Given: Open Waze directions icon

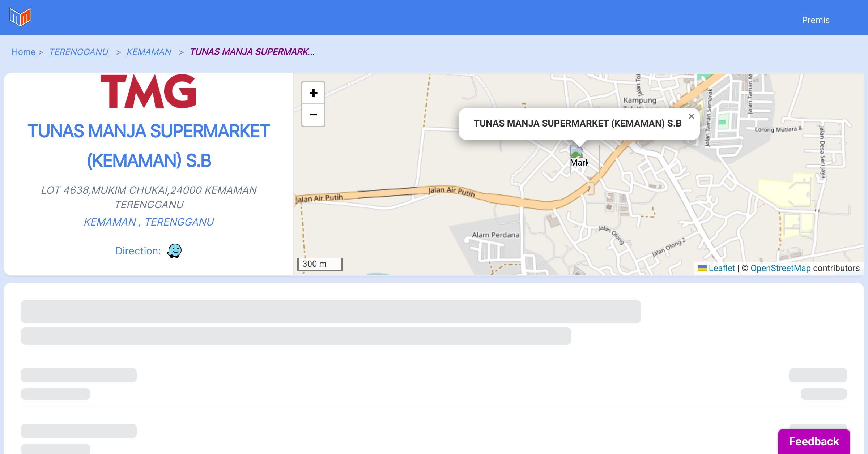Looking at the screenshot, I should pyautogui.click(x=174, y=250).
